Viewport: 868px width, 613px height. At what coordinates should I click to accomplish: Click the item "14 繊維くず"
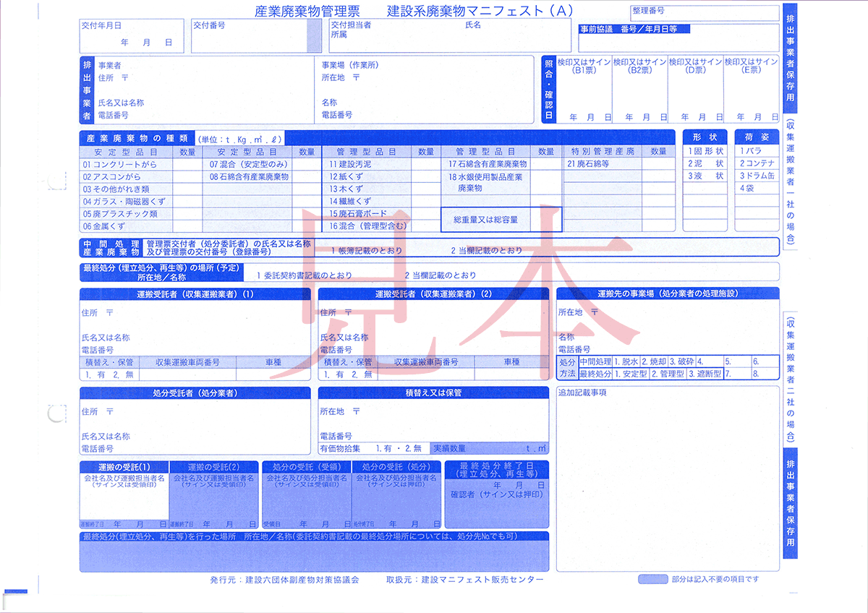pyautogui.click(x=351, y=202)
